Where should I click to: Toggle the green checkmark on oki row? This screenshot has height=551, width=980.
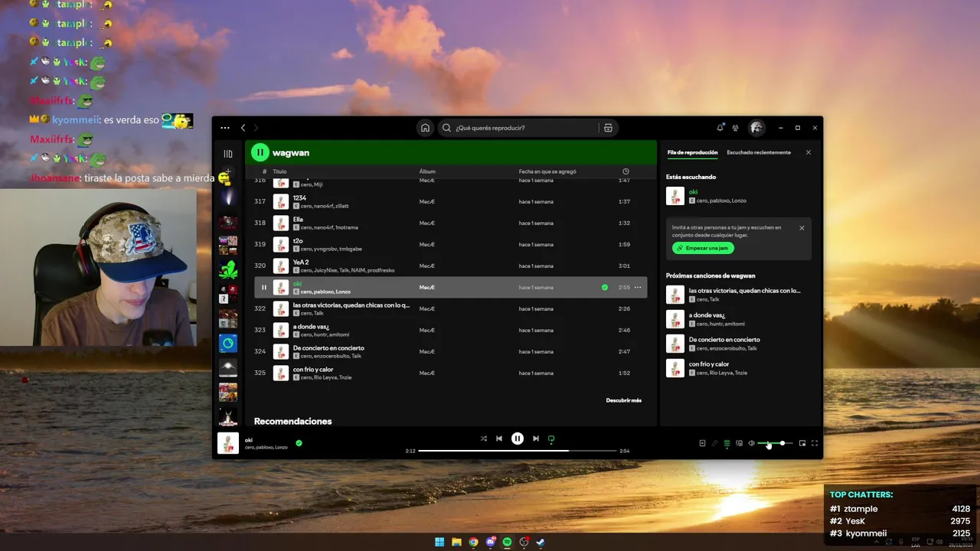(x=605, y=287)
